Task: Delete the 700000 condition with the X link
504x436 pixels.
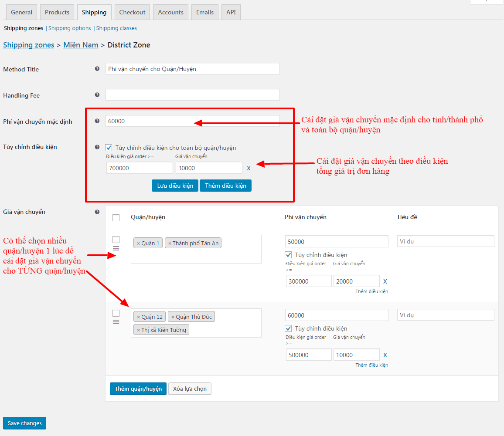Action: (x=249, y=168)
